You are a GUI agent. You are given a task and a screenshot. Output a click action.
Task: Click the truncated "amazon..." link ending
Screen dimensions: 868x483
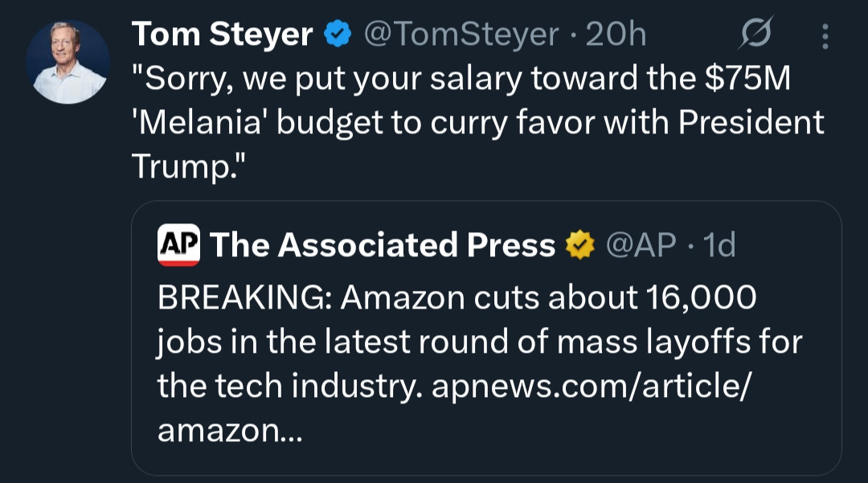point(230,430)
